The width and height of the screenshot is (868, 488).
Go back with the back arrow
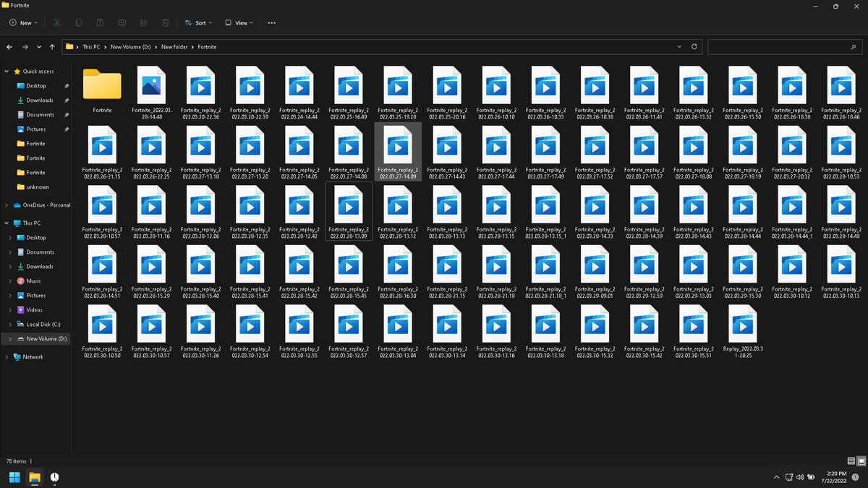pos(9,46)
